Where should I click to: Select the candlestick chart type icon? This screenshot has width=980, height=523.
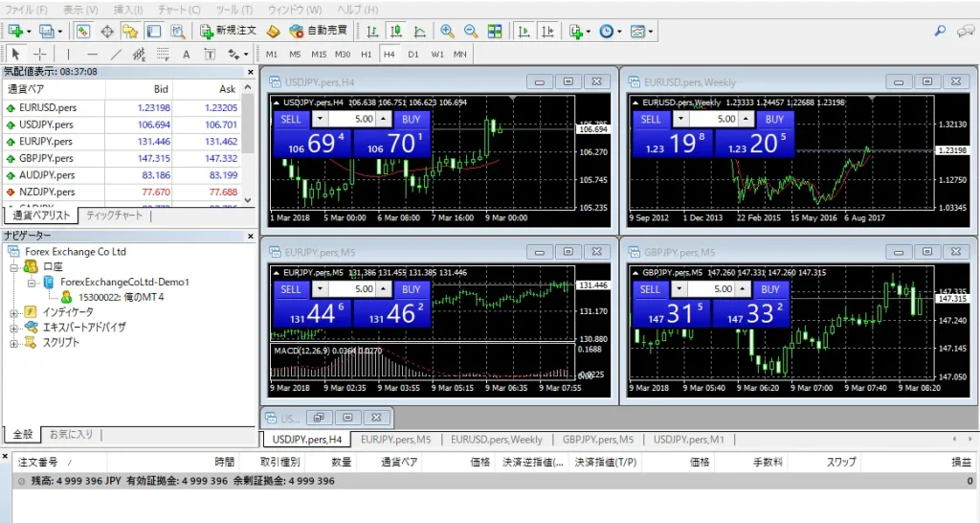[395, 31]
